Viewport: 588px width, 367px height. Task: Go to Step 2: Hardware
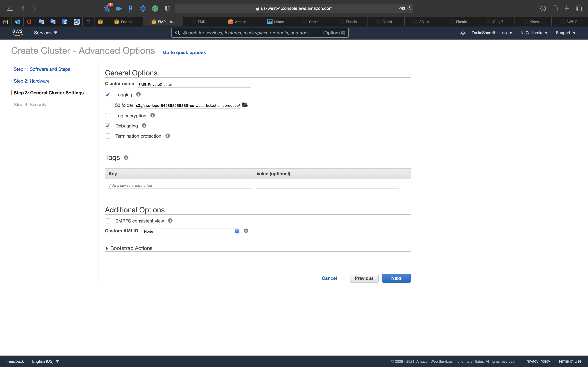pyautogui.click(x=32, y=81)
